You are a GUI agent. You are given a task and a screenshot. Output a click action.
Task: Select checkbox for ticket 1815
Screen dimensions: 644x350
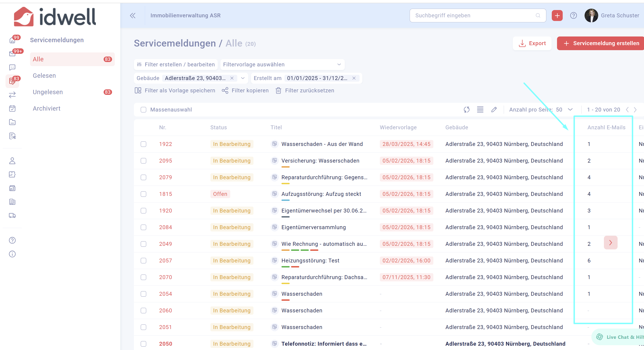[x=143, y=194]
